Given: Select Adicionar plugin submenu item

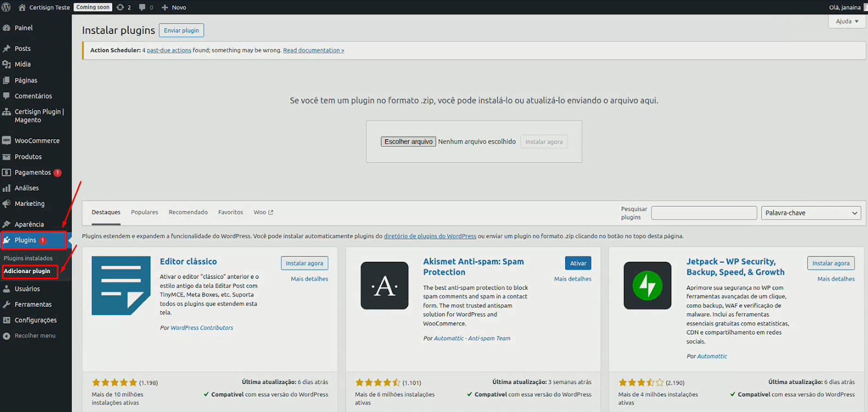Looking at the screenshot, I should [27, 271].
